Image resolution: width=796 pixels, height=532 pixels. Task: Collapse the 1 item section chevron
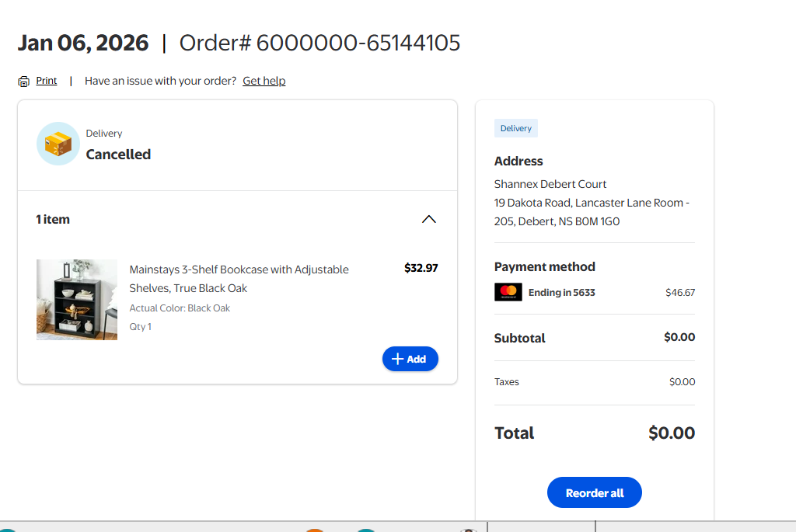point(428,219)
